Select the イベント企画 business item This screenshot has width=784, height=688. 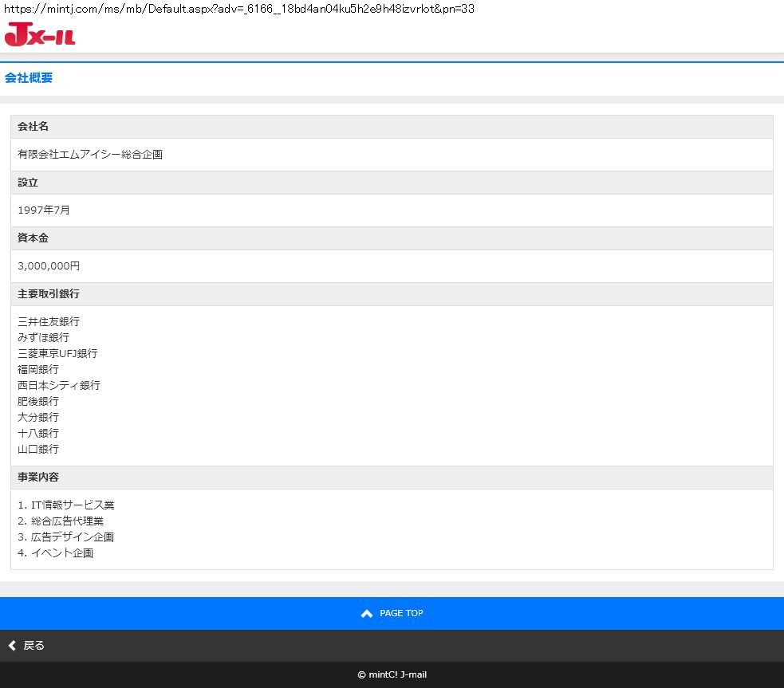(62, 553)
